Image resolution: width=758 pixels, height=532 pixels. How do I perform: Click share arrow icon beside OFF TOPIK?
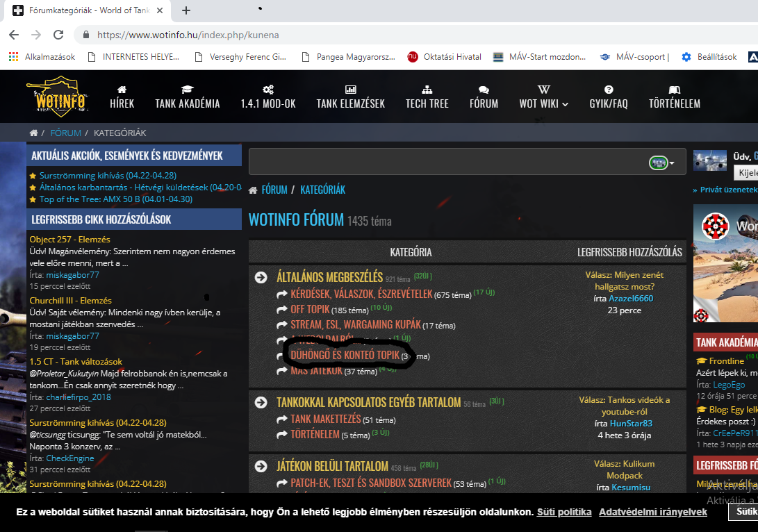click(282, 310)
